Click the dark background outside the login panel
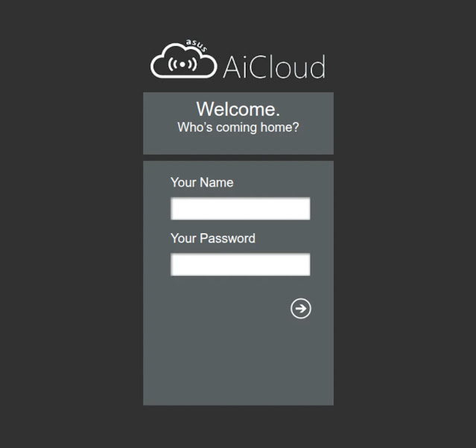This screenshot has width=476, height=448. click(x=67, y=223)
